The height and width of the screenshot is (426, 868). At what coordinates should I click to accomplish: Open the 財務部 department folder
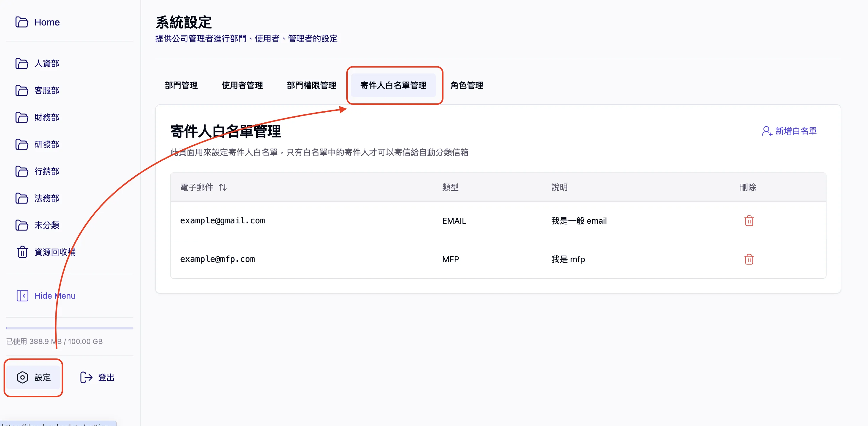[x=47, y=117]
